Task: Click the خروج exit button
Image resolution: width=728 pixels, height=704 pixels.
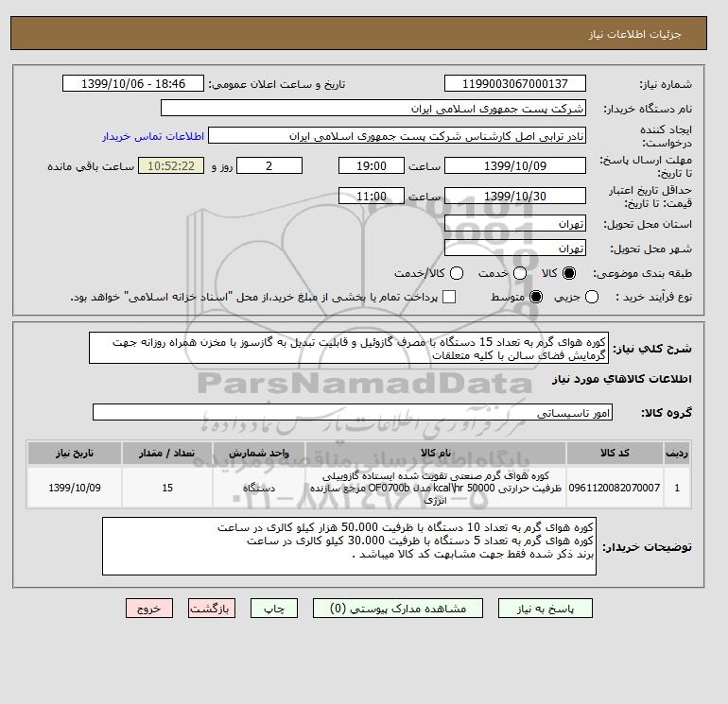Action: click(149, 609)
